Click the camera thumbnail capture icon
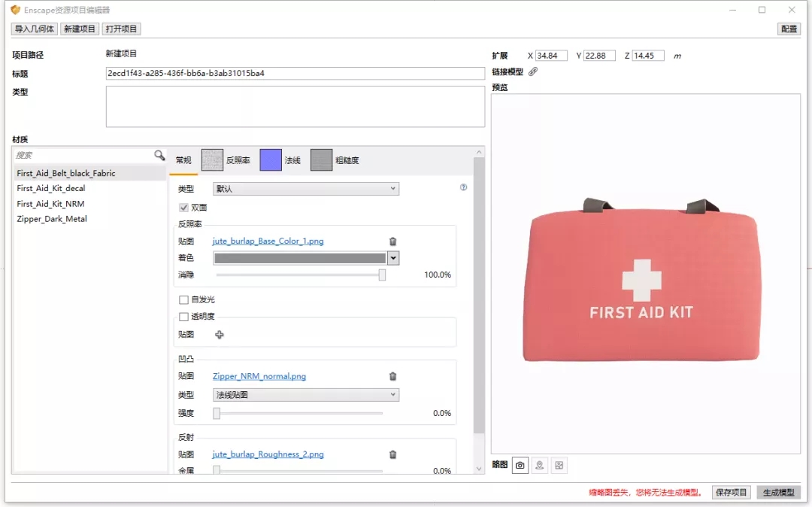This screenshot has width=812, height=507. 520,466
